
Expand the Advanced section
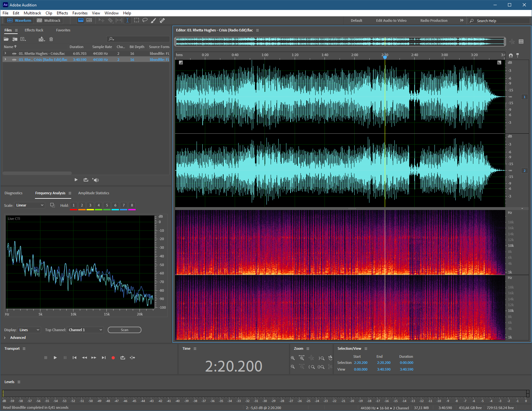coord(5,338)
